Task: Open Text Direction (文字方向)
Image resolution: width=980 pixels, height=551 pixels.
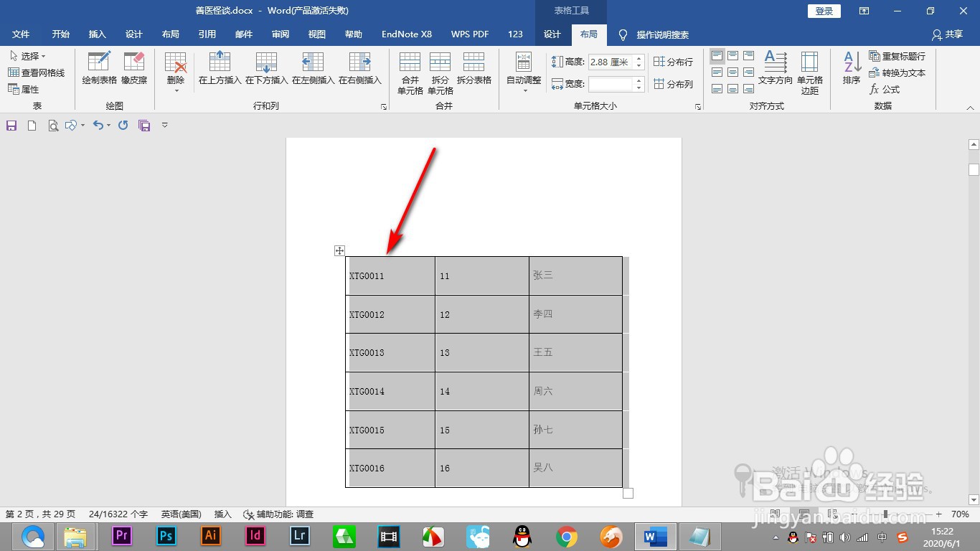Action: click(776, 69)
